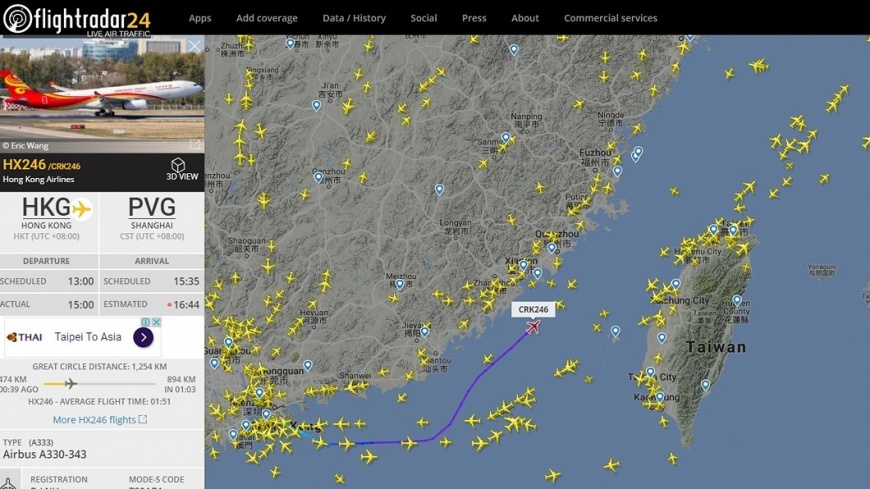Click the Kaohsiung airport pin marker
This screenshot has height=489, width=870.
(x=660, y=397)
